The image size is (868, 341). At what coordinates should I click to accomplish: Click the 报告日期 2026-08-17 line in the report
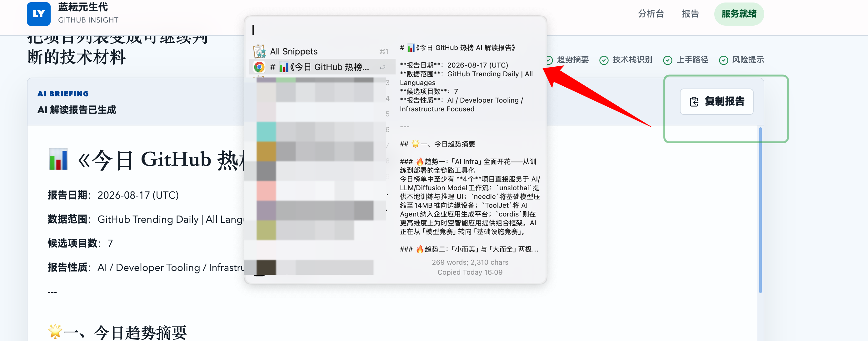click(x=113, y=195)
